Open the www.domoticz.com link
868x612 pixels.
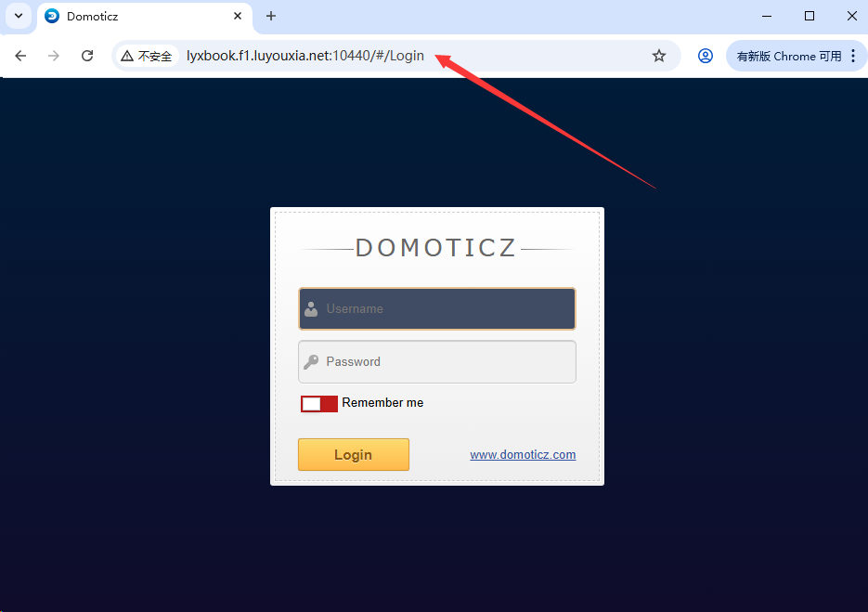pyautogui.click(x=523, y=455)
